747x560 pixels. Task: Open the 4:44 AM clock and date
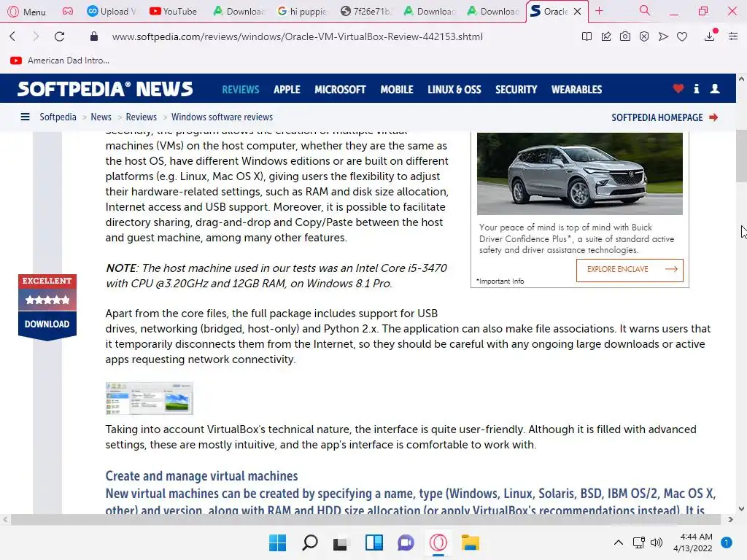pos(693,542)
